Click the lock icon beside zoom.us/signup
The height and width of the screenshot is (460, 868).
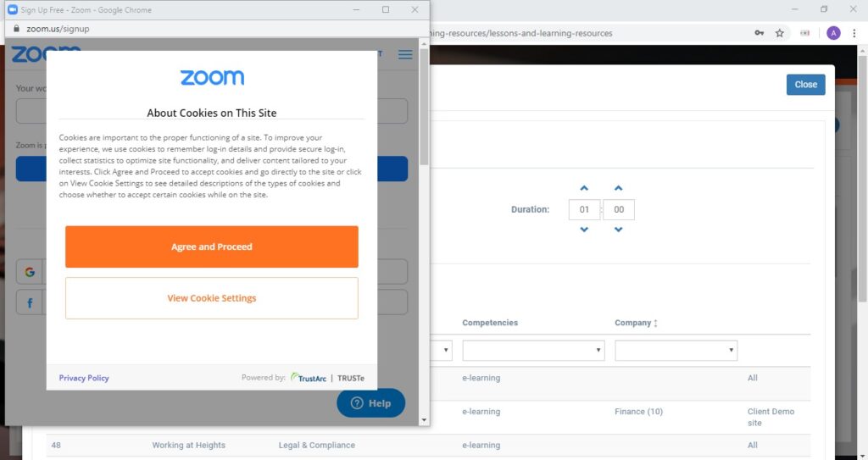(x=16, y=29)
